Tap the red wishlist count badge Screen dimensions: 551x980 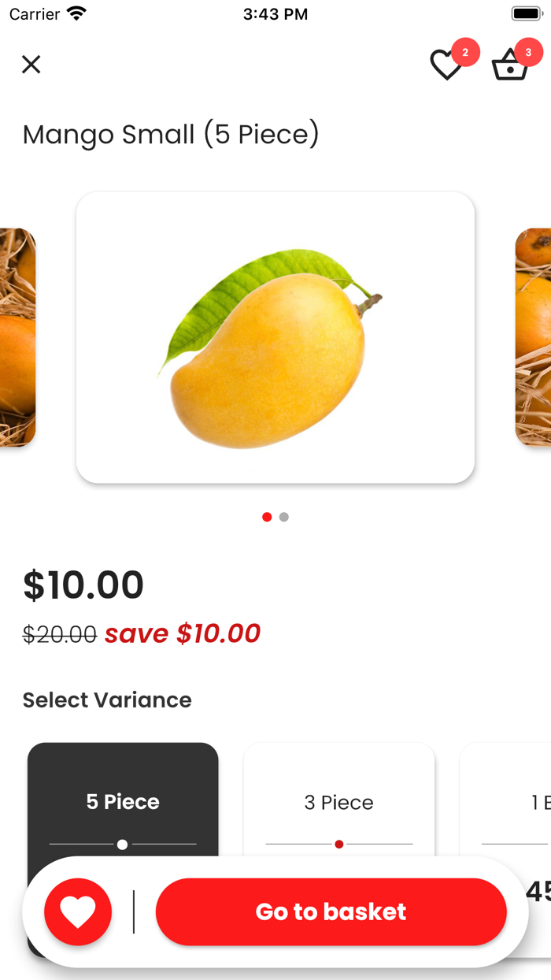click(x=465, y=53)
